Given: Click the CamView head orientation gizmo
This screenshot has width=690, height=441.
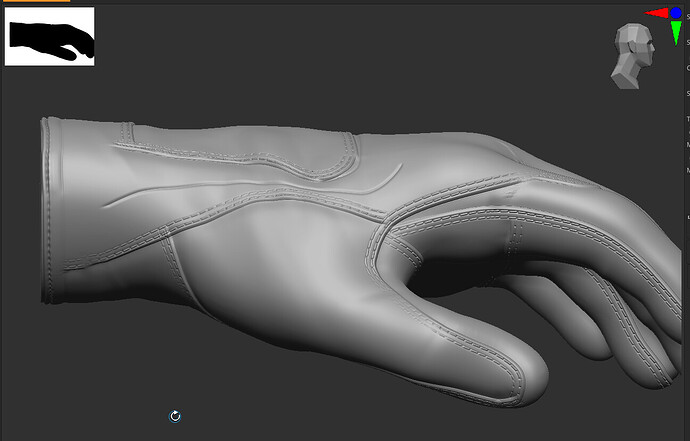Looking at the screenshot, I should click(632, 56).
